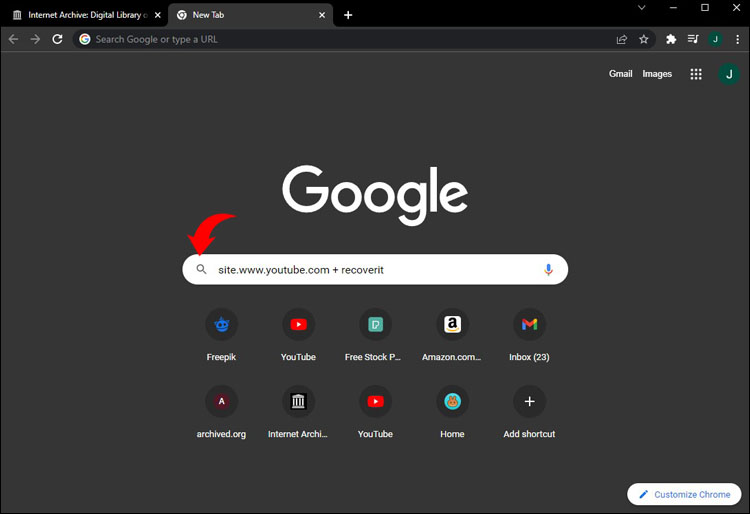Screen dimensions: 750x514
Task: Open the YouTube shortcut beside Freepik
Action: coord(298,335)
